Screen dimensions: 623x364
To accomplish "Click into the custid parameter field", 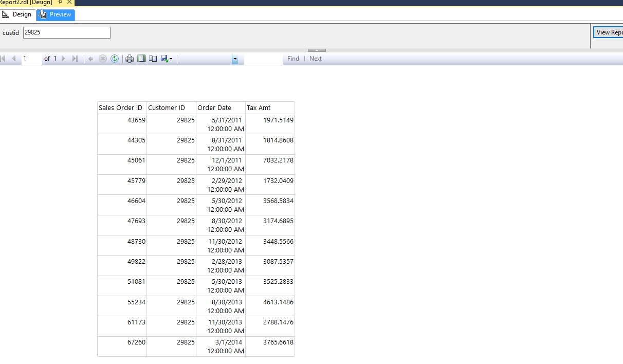I will coord(67,32).
